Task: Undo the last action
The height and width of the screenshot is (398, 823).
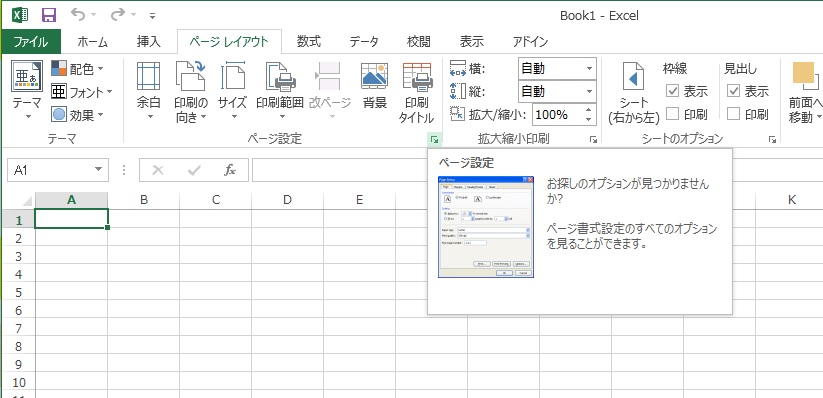Action: point(78,15)
